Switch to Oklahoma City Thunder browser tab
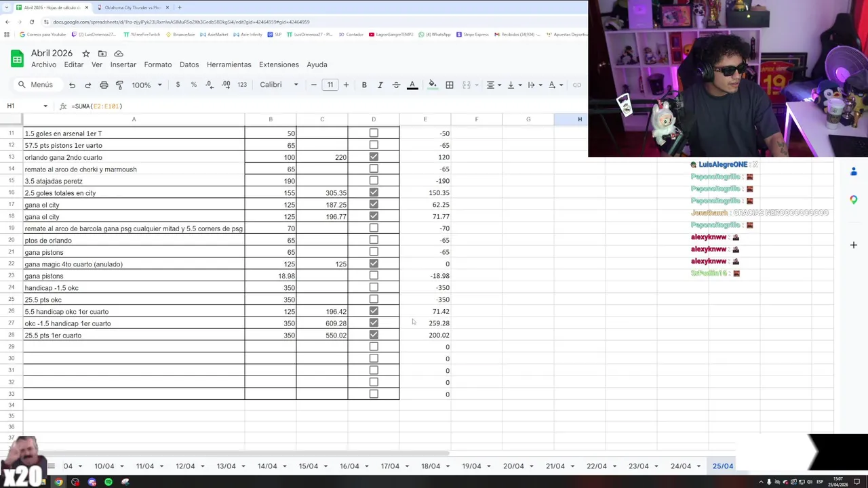Image resolution: width=868 pixels, height=488 pixels. click(132, 7)
